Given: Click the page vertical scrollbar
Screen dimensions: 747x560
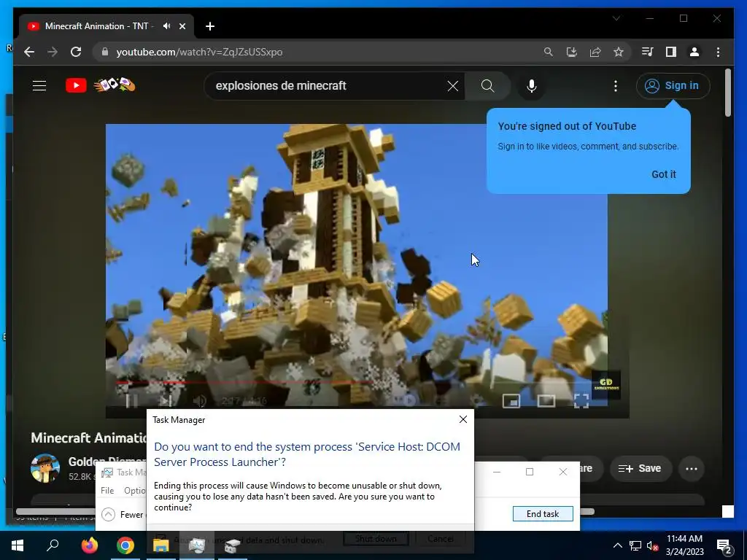Looking at the screenshot, I should pos(727,93).
